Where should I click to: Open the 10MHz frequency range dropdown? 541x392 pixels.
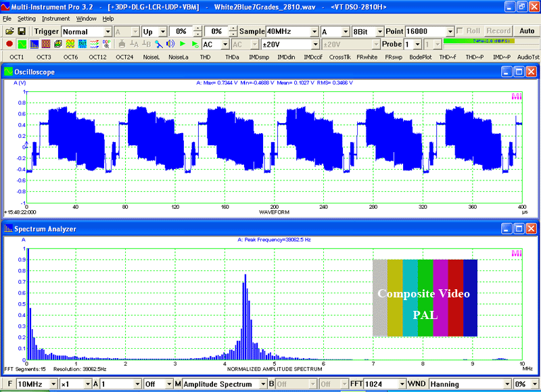click(x=53, y=384)
